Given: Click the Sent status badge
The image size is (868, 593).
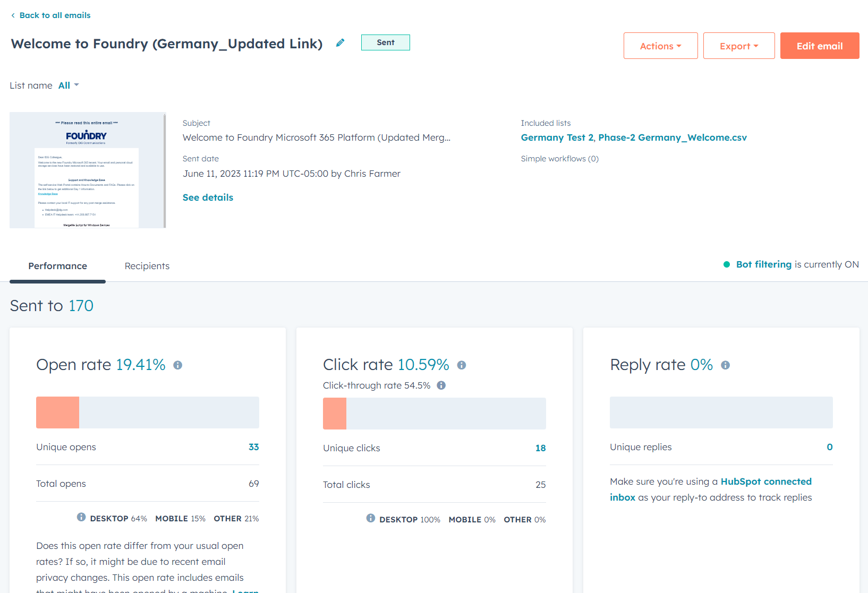Looking at the screenshot, I should click(x=386, y=42).
